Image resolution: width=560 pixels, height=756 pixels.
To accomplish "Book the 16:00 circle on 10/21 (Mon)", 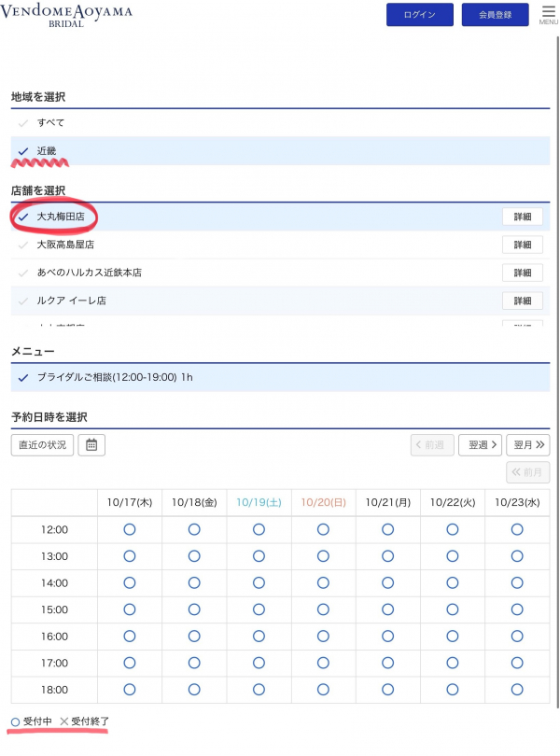I will (388, 637).
